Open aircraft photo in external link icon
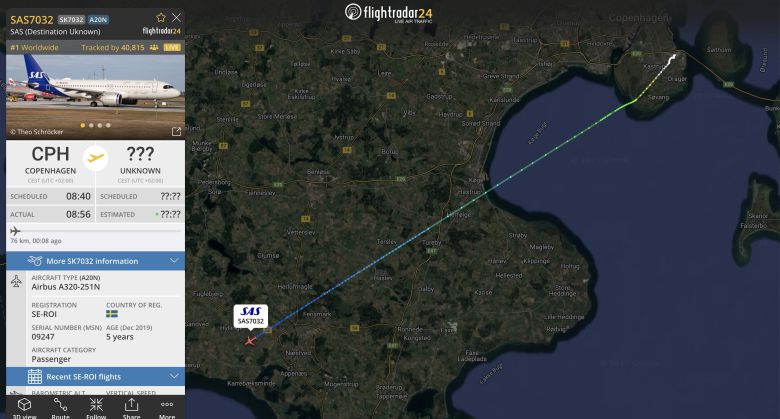780x419 pixels. point(176,131)
